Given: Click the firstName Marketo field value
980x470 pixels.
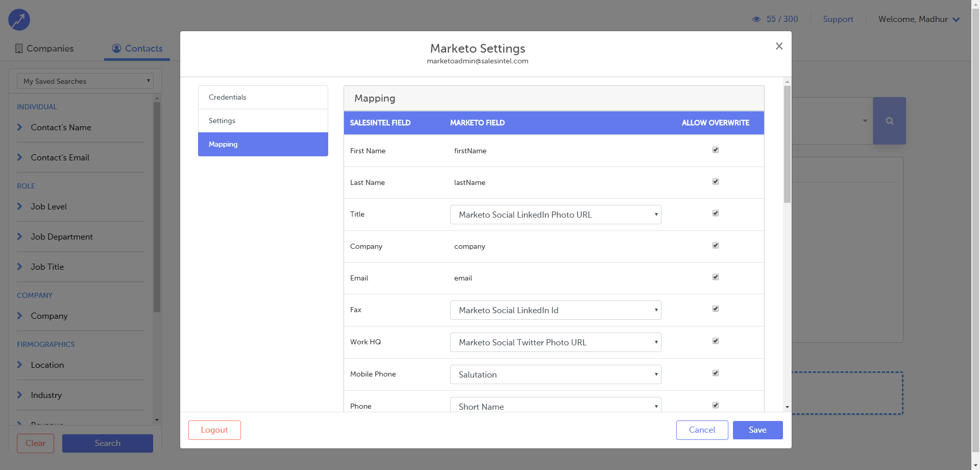Looking at the screenshot, I should (470, 151).
